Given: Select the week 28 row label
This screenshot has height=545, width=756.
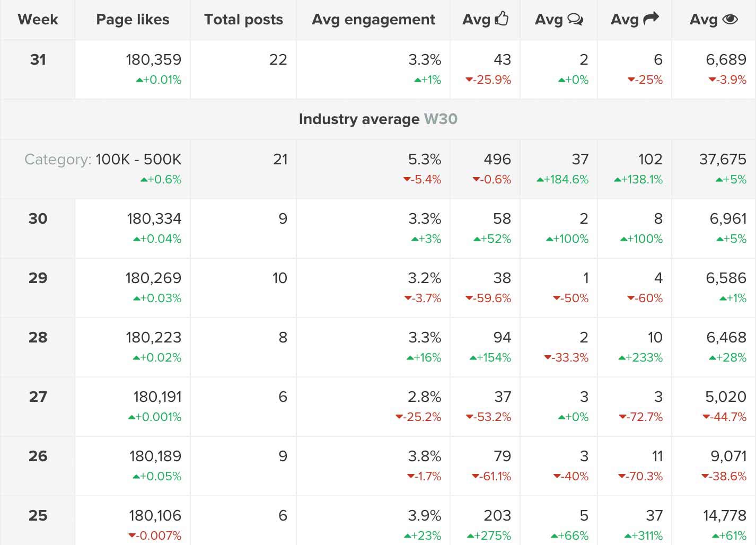Looking at the screenshot, I should [38, 337].
